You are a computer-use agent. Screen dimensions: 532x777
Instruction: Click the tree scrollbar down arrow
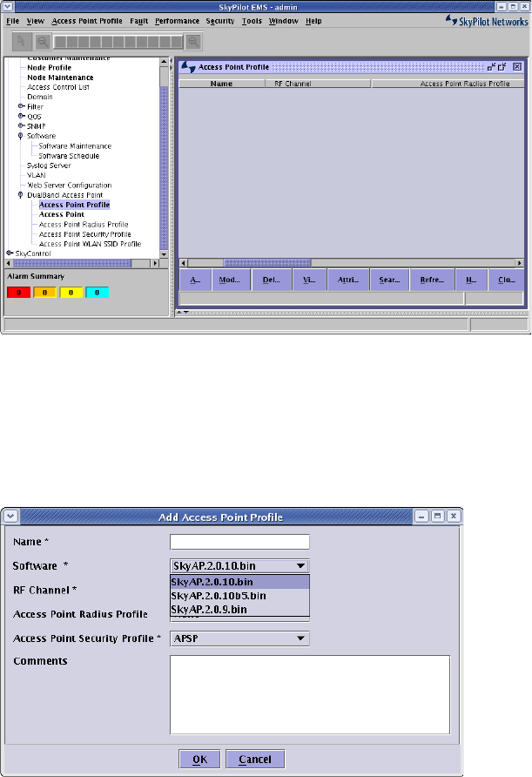point(164,254)
